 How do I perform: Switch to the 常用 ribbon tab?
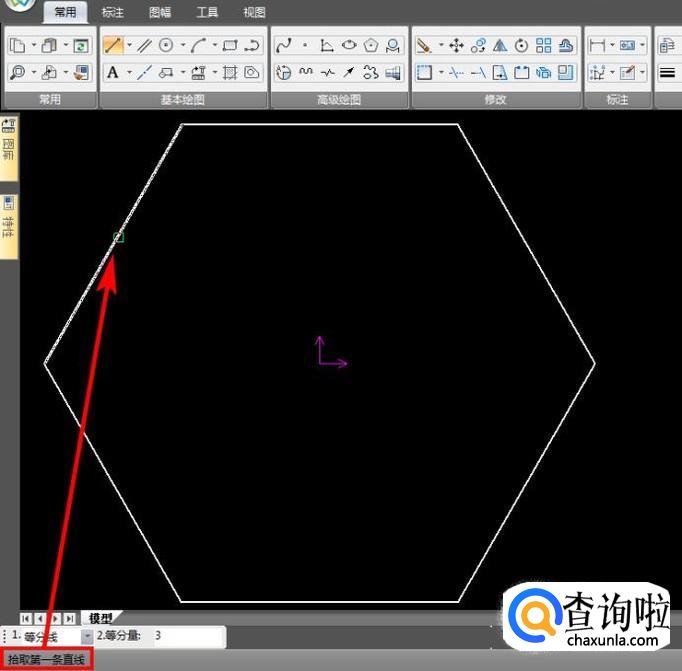coord(65,12)
